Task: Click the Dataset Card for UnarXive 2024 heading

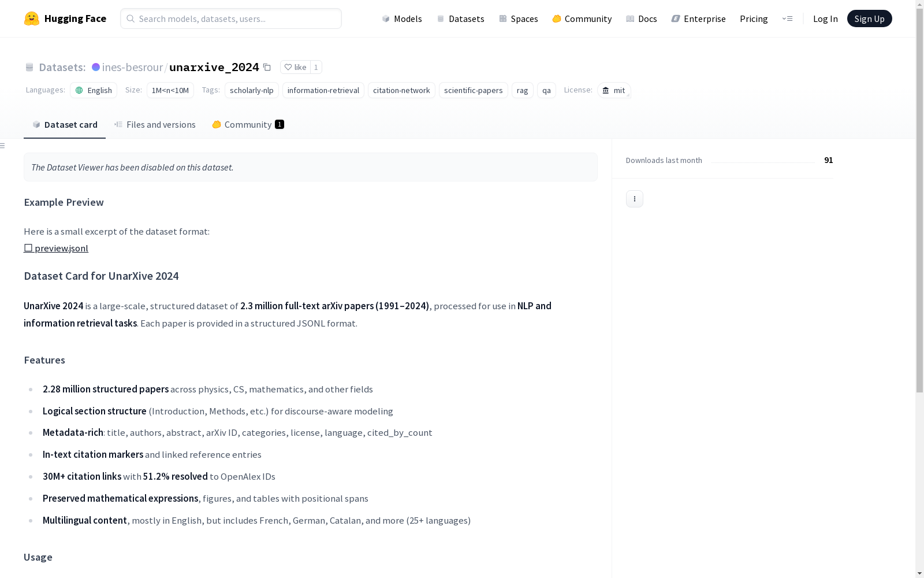Action: [101, 276]
